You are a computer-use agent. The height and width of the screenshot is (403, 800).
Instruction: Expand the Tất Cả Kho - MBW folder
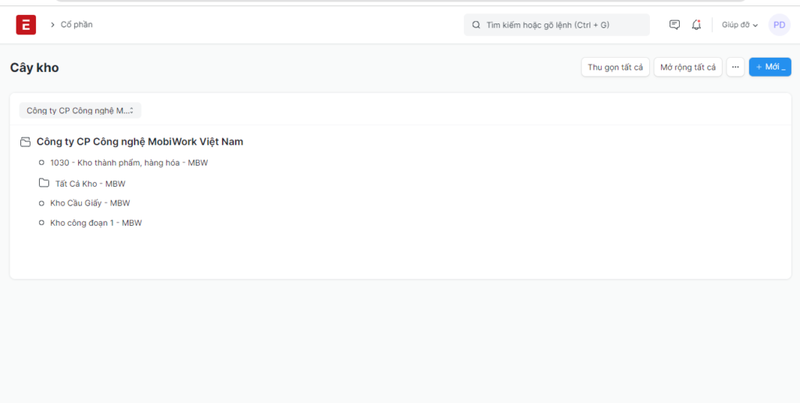point(90,184)
